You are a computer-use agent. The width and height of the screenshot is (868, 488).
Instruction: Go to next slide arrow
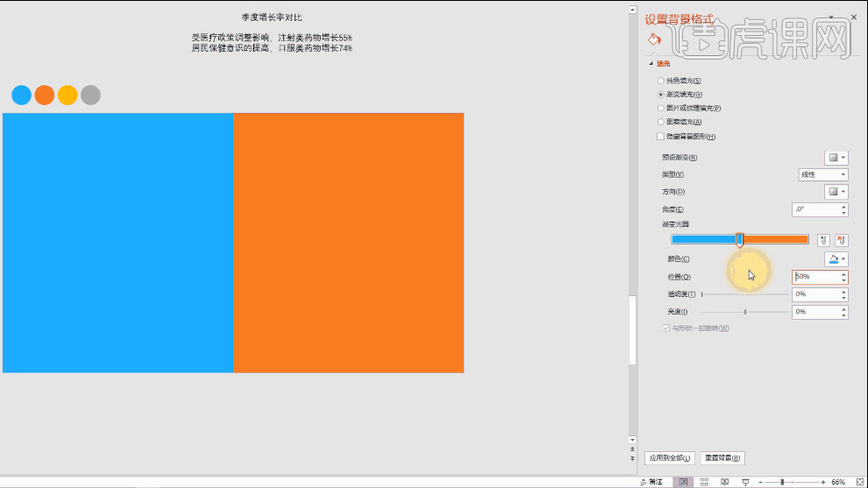[632, 459]
